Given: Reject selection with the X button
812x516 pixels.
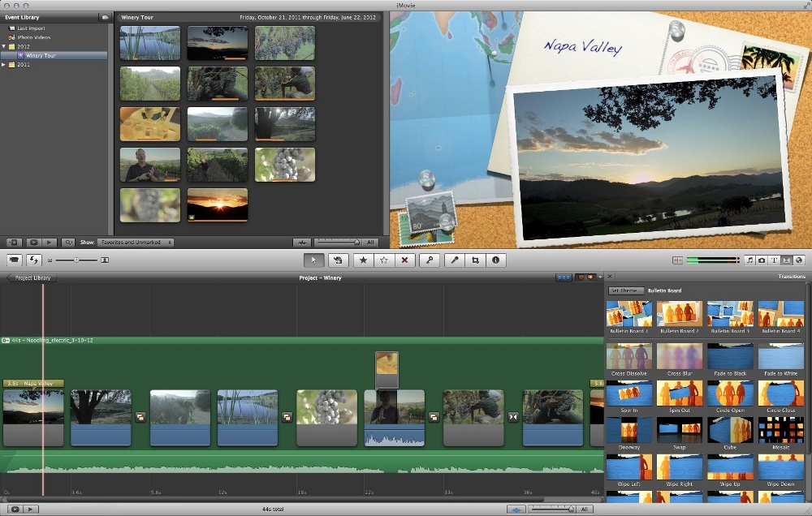Looking at the screenshot, I should point(404,260).
